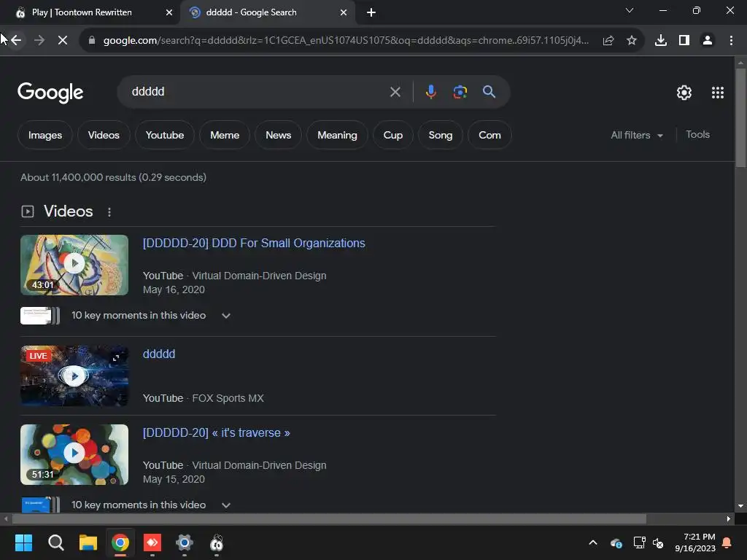Play the 51:31 video thumbnail
Image resolution: width=747 pixels, height=560 pixels.
pos(74,454)
